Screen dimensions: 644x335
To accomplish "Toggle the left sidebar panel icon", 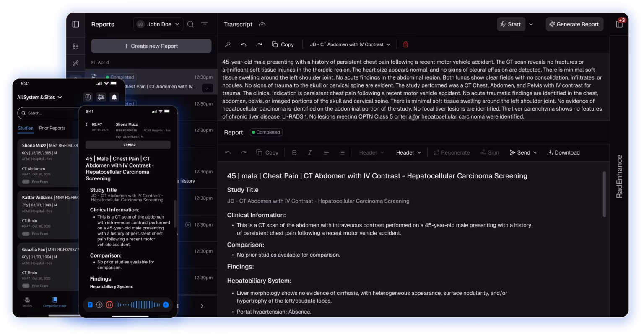I will point(75,24).
